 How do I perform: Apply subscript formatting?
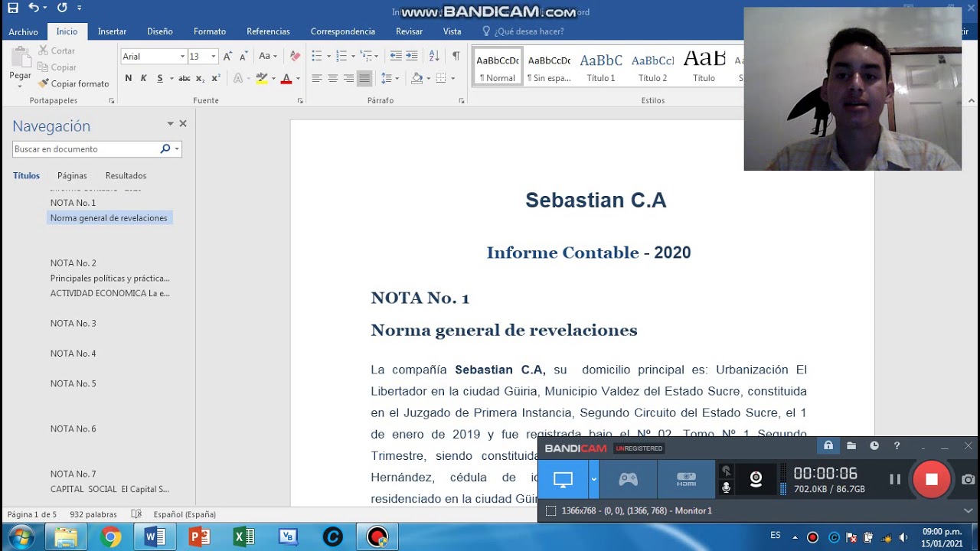coord(200,78)
